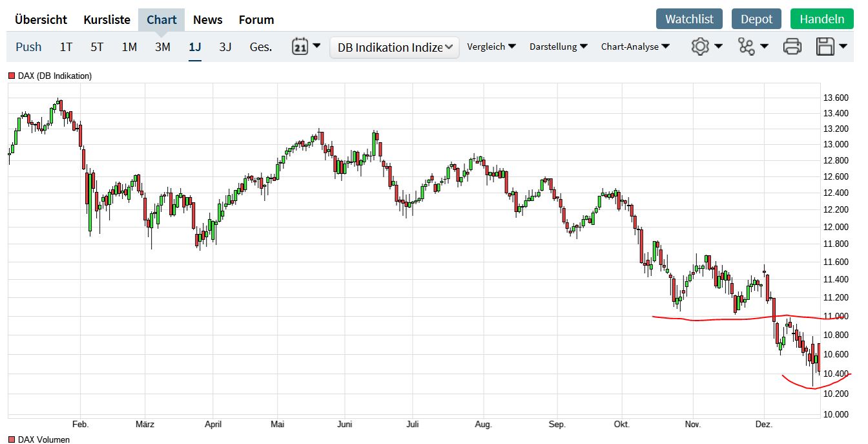Switch chart to 3M time range
This screenshot has width=868, height=444.
click(163, 47)
